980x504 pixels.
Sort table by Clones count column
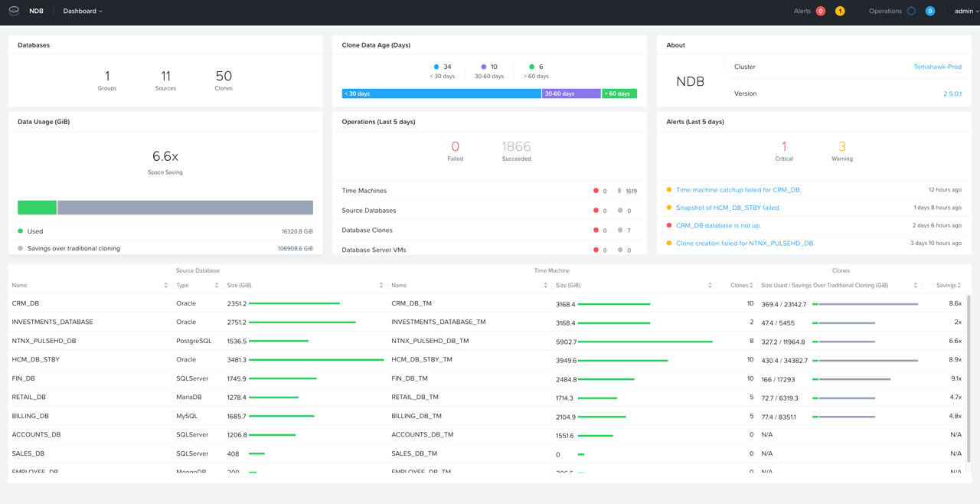[x=752, y=286]
